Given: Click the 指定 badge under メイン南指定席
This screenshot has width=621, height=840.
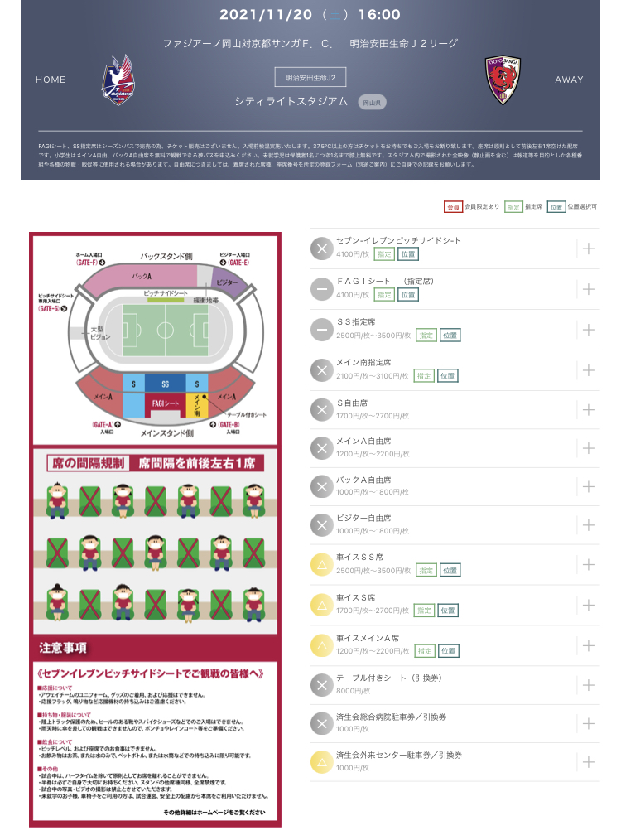Looking at the screenshot, I should click(424, 376).
